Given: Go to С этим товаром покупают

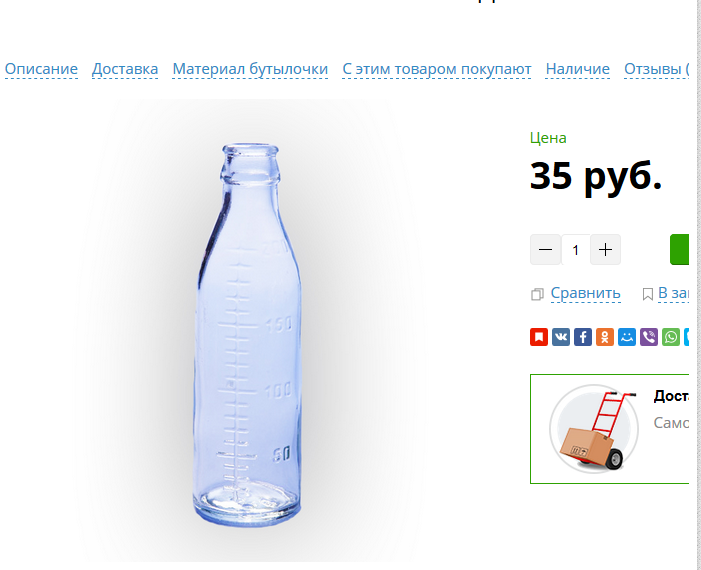Looking at the screenshot, I should tap(437, 69).
